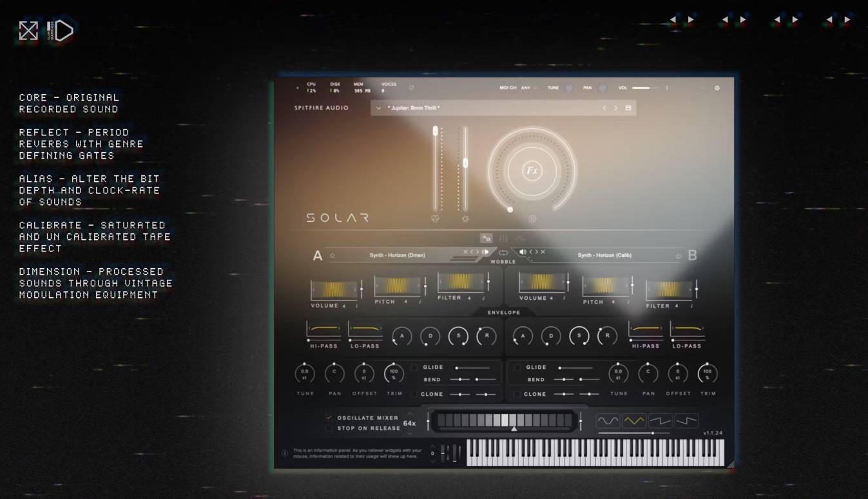Viewport: 868px width, 499px height.
Task: Save the preset using the disk icon
Action: tap(628, 108)
